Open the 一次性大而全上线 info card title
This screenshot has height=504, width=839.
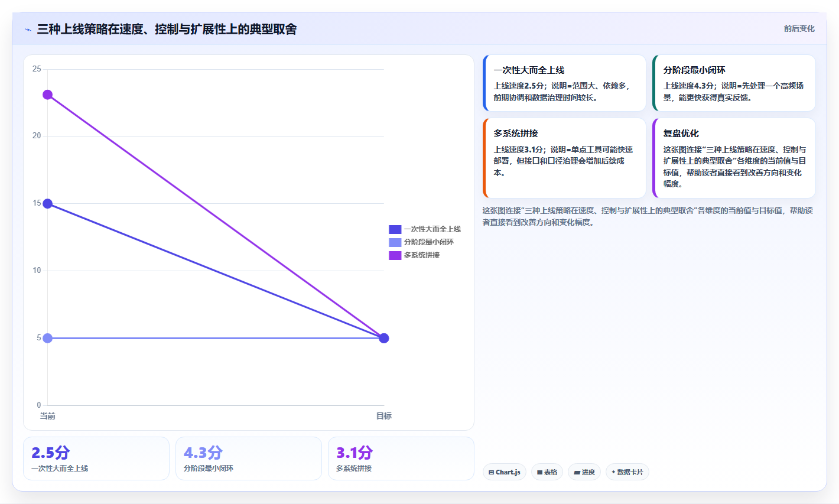pyautogui.click(x=529, y=70)
